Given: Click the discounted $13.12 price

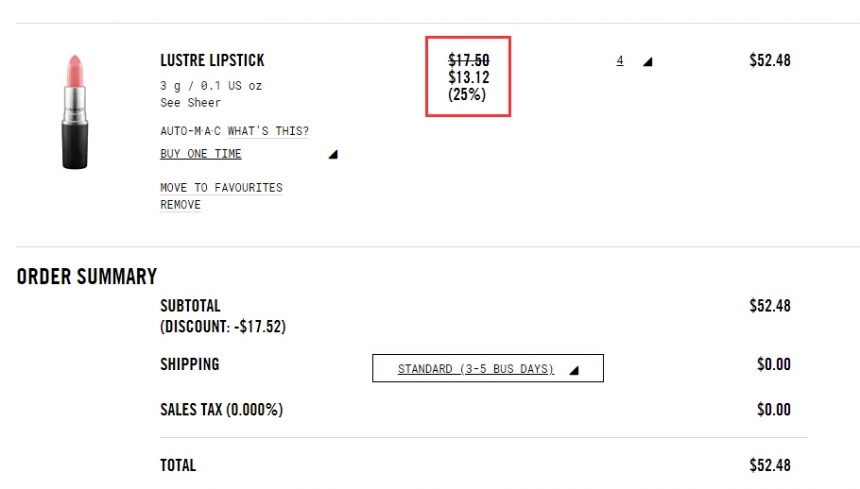Looking at the screenshot, I should click(x=469, y=77).
